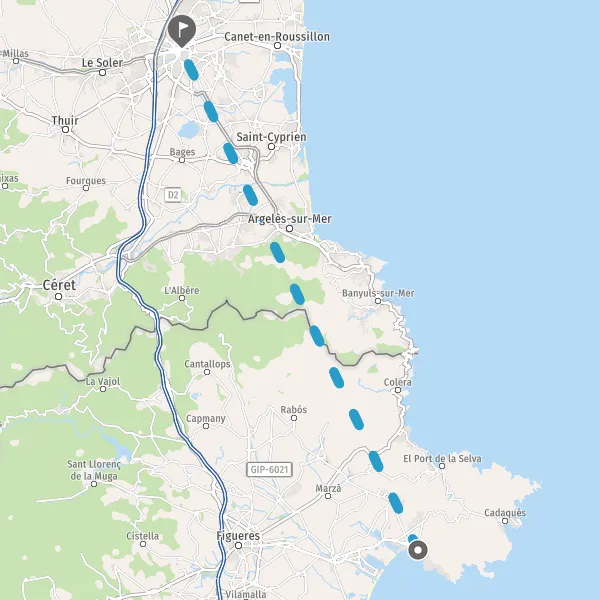Click the D2 road shield
This screenshot has height=600, width=600.
click(173, 195)
